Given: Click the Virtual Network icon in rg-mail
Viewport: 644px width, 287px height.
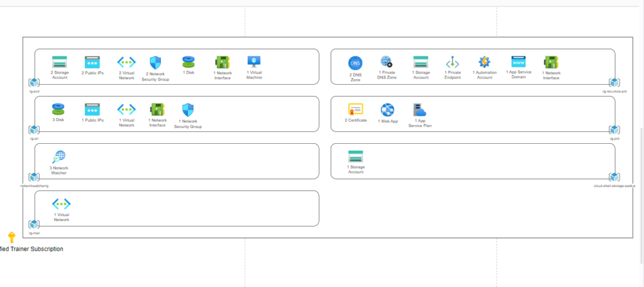Looking at the screenshot, I should [x=61, y=204].
